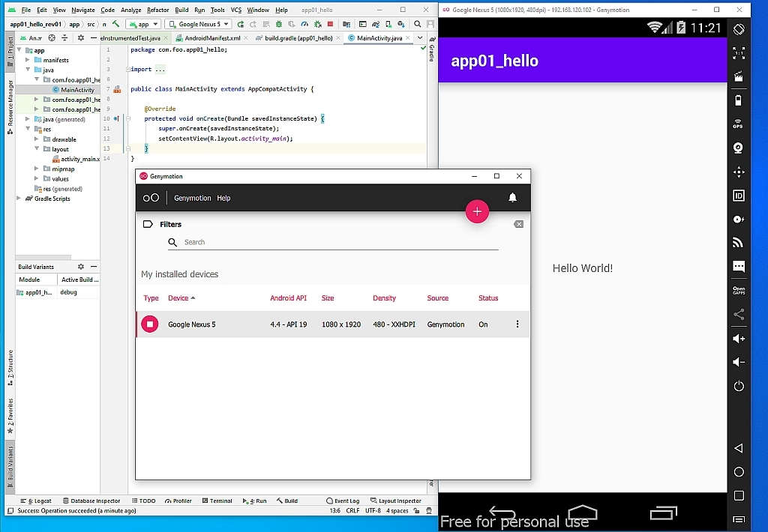Screen dimensions: 768x532
Task: Open Build Variants settings gear
Action: click(81, 267)
